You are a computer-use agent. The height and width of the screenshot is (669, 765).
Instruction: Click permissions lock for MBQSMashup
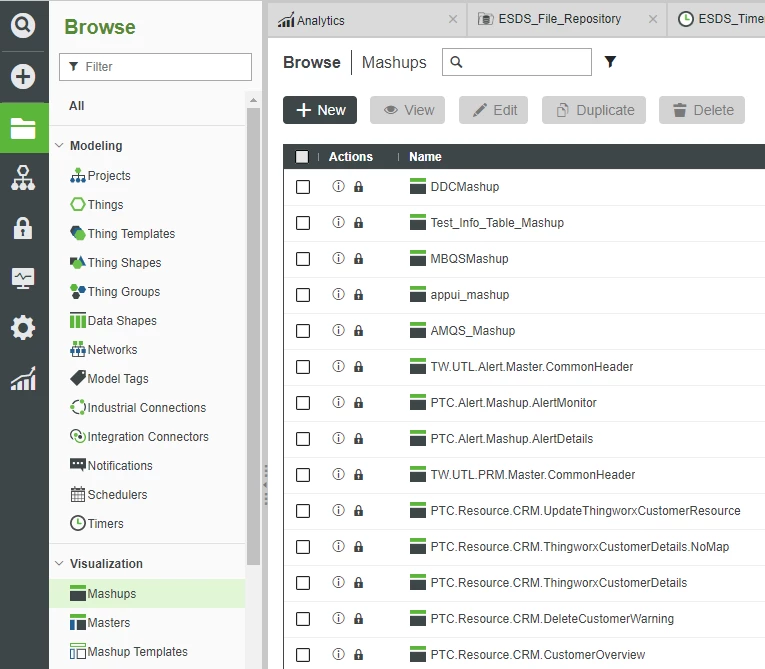point(359,259)
